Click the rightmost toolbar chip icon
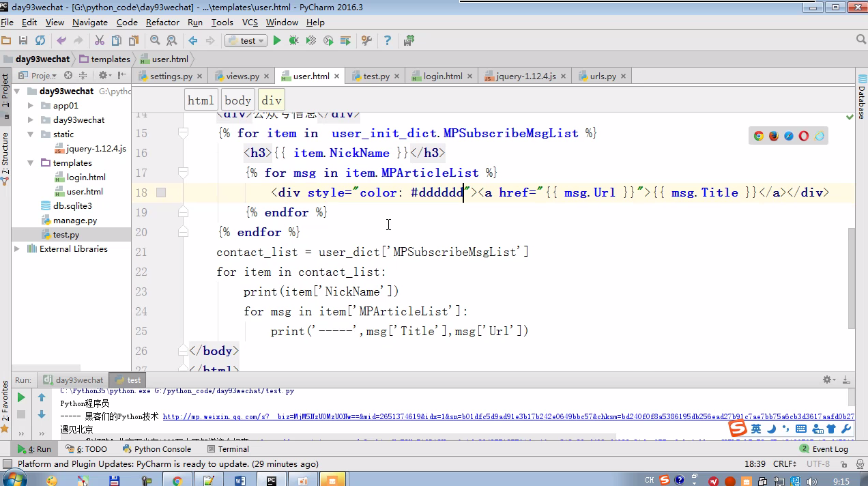 [409, 41]
